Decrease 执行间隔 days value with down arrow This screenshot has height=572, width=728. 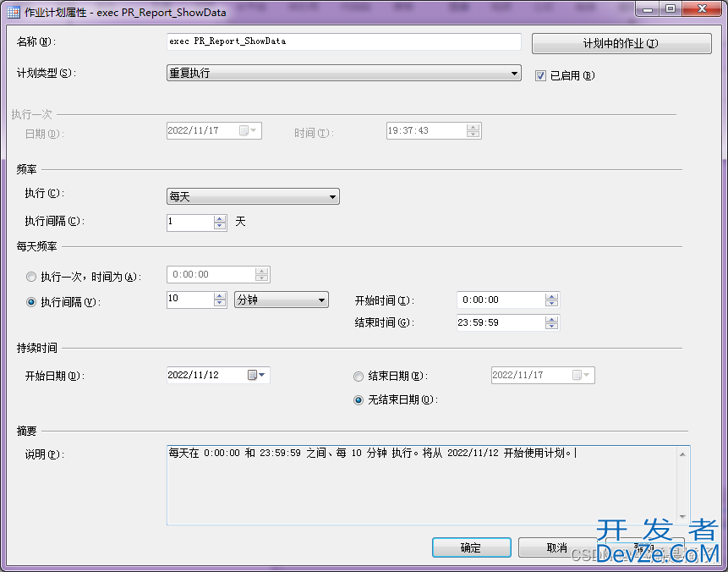tap(220, 226)
